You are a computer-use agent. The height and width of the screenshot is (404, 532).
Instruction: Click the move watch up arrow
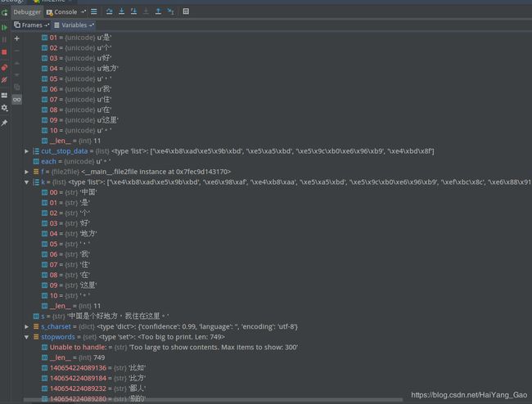click(x=17, y=63)
